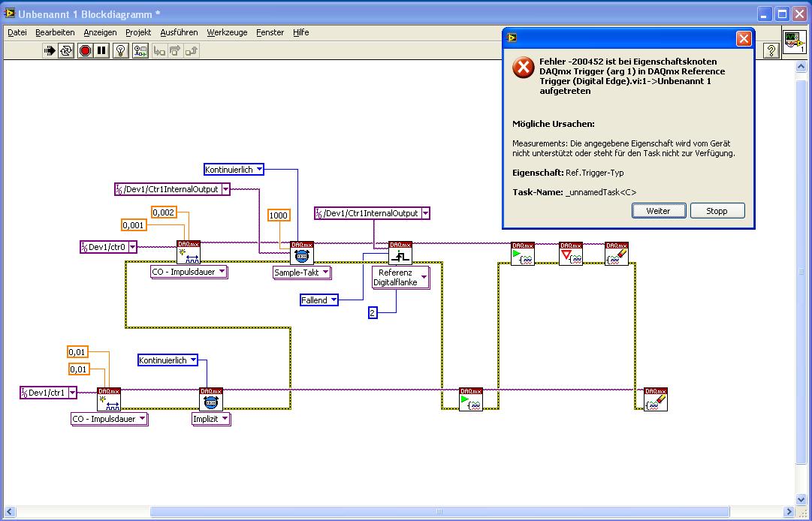Click horizontal scrollbar left arrow
The width and height of the screenshot is (812, 521).
pyautogui.click(x=9, y=512)
